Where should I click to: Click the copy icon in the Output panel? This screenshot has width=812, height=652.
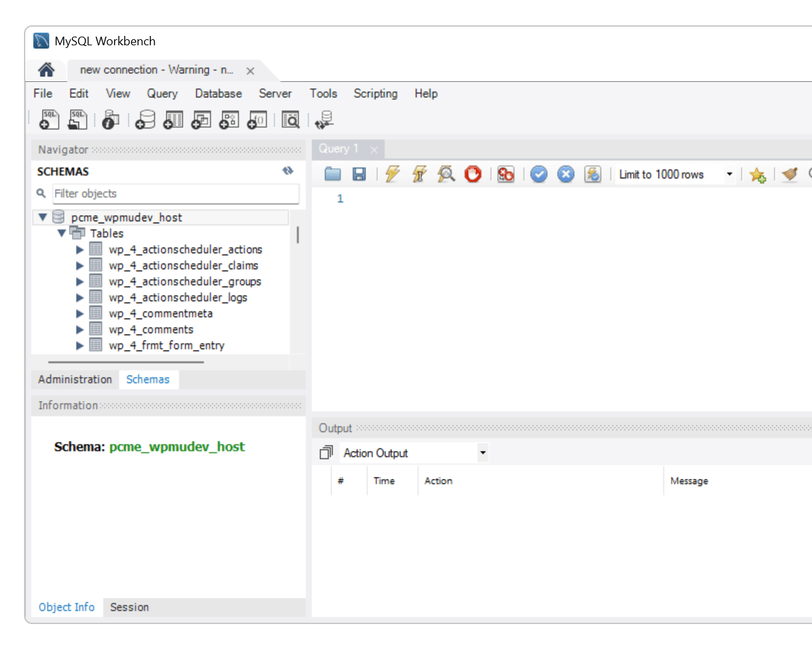pos(326,453)
